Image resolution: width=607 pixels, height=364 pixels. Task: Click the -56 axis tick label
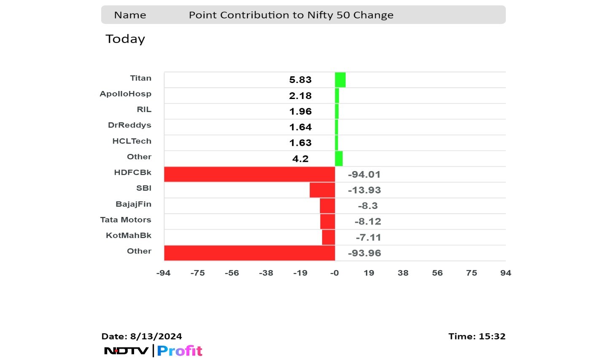232,273
